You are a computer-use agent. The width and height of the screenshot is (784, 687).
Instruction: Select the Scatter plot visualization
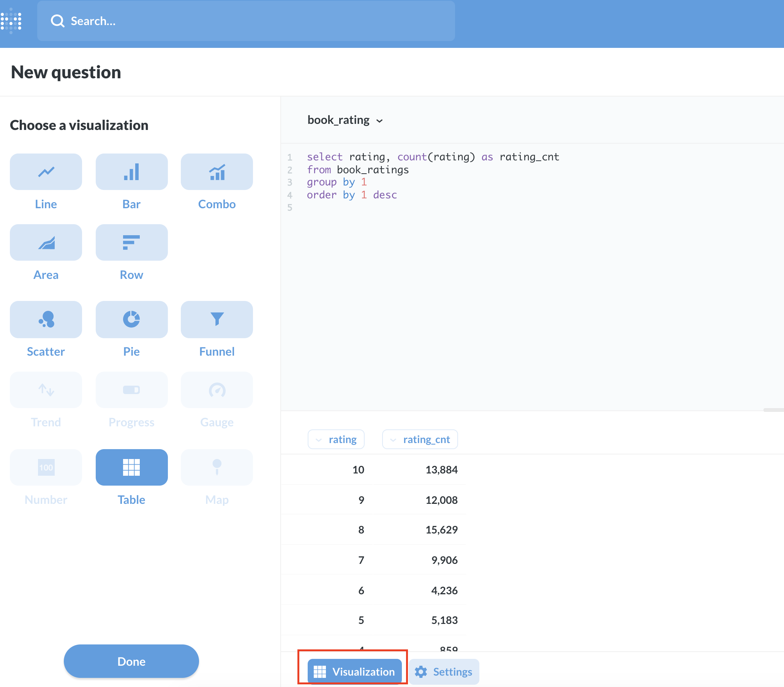click(x=46, y=319)
